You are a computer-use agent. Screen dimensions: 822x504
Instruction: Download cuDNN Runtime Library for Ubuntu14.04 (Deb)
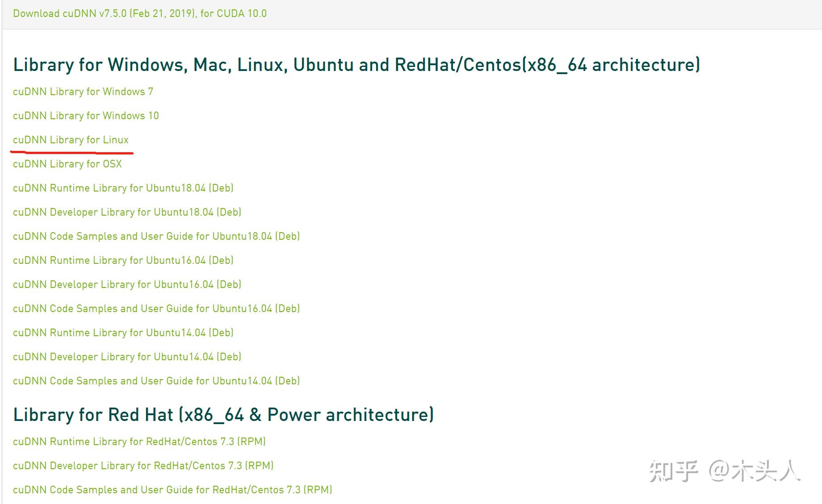tap(123, 333)
